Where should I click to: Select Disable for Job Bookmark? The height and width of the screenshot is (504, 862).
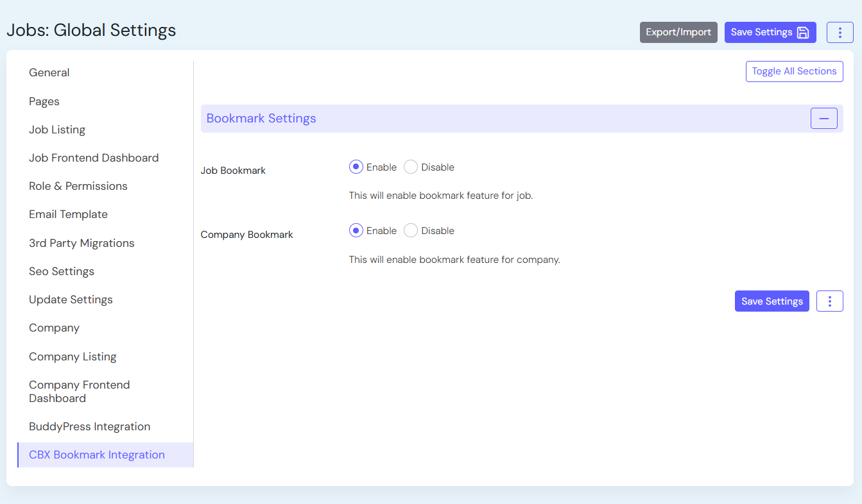[411, 167]
